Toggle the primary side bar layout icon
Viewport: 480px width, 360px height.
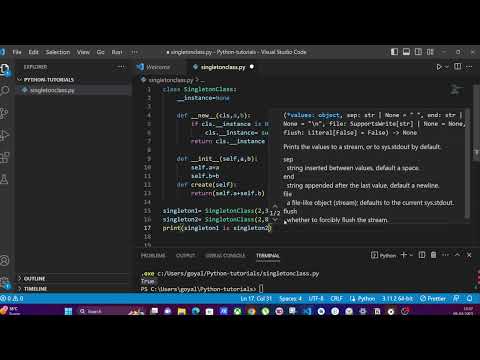[394, 52]
